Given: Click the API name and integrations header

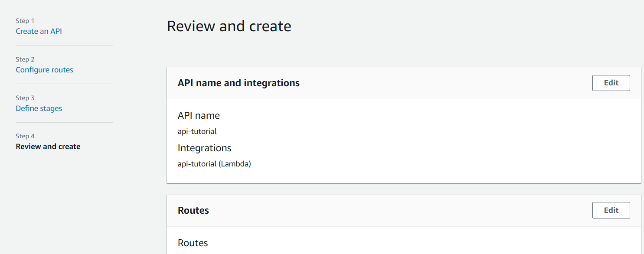Looking at the screenshot, I should [x=239, y=83].
